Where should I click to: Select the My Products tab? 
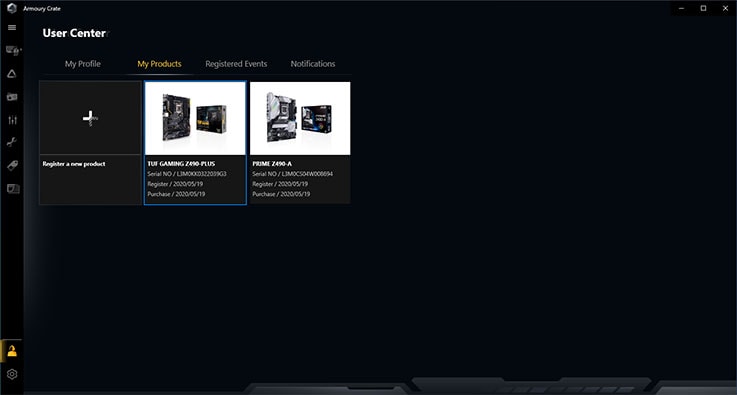click(159, 64)
